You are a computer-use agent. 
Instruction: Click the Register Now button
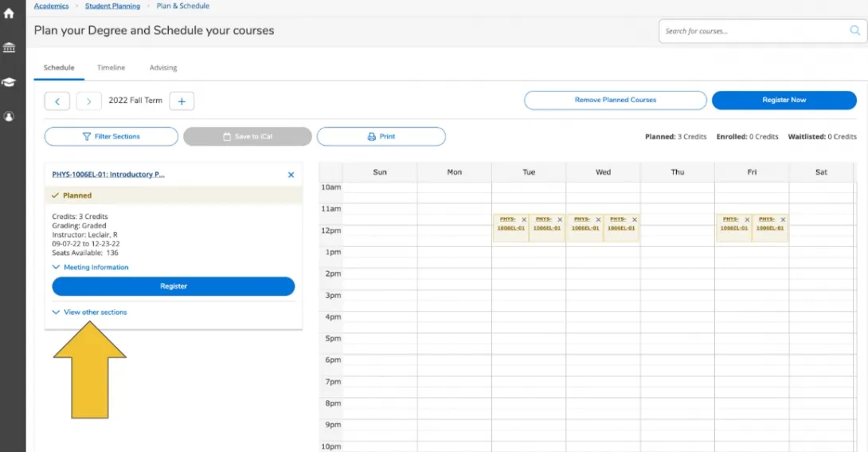pos(784,100)
